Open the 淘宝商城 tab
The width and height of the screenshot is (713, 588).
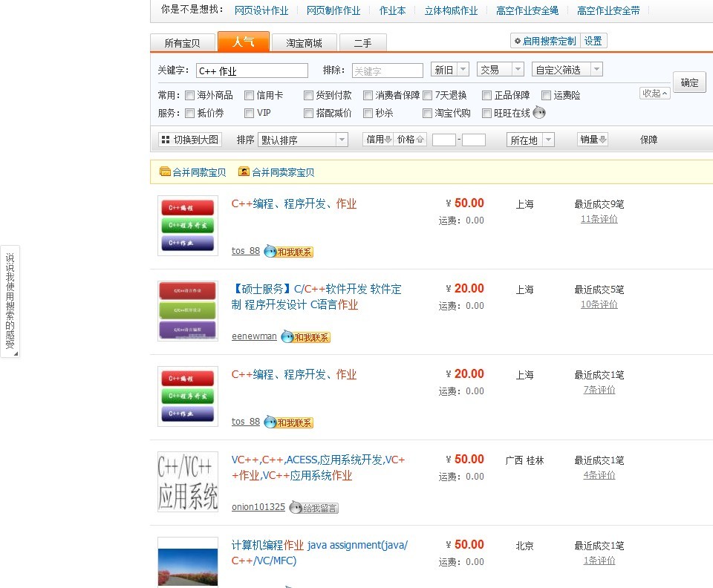(x=305, y=43)
